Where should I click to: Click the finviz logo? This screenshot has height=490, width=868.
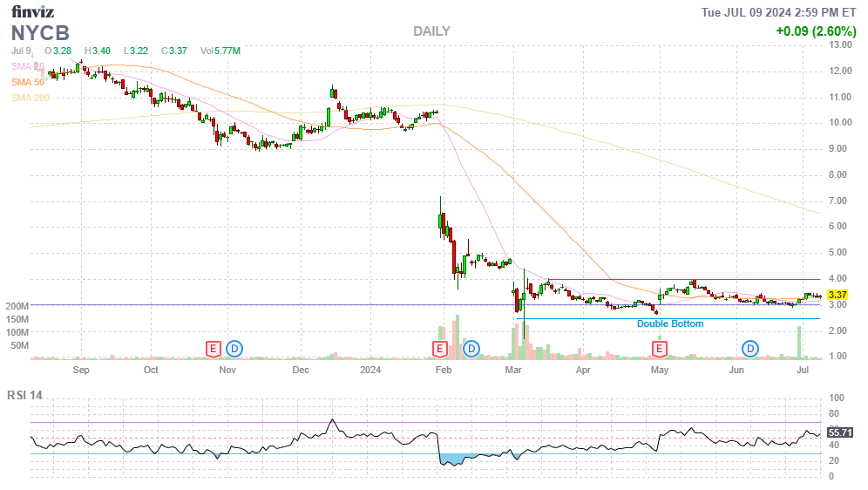[32, 11]
